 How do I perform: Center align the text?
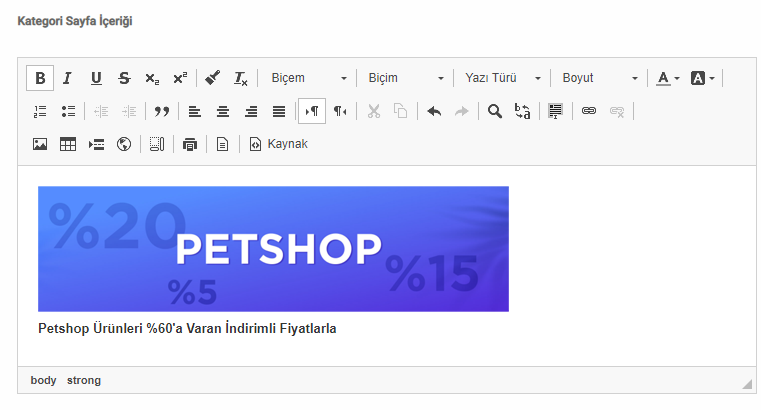223,111
